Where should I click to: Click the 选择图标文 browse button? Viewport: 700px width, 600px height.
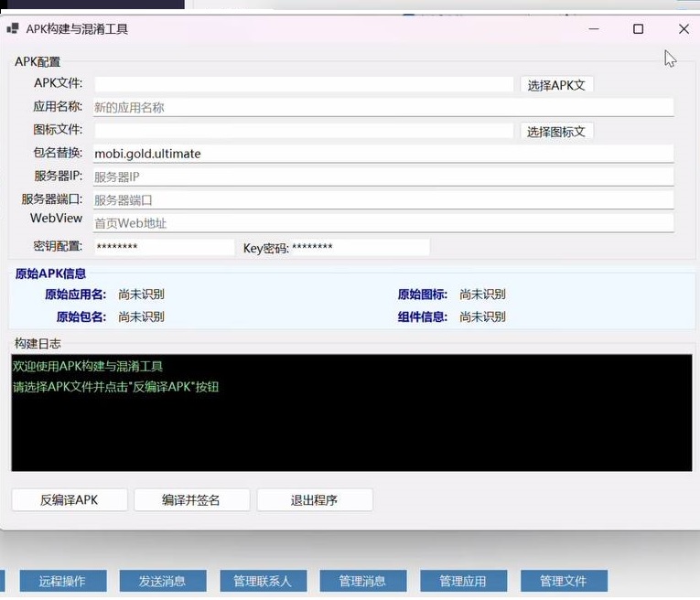(556, 132)
